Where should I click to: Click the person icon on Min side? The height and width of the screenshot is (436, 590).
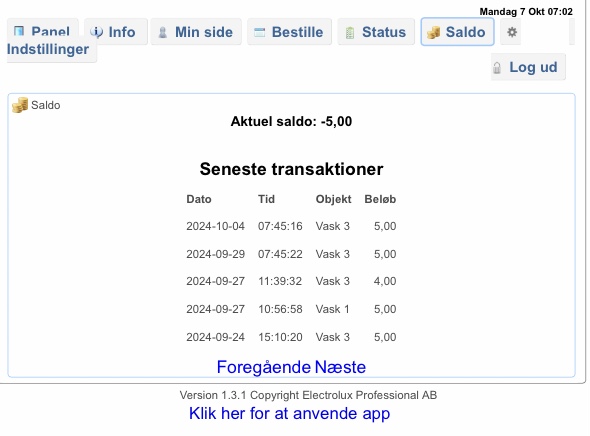[x=163, y=32]
